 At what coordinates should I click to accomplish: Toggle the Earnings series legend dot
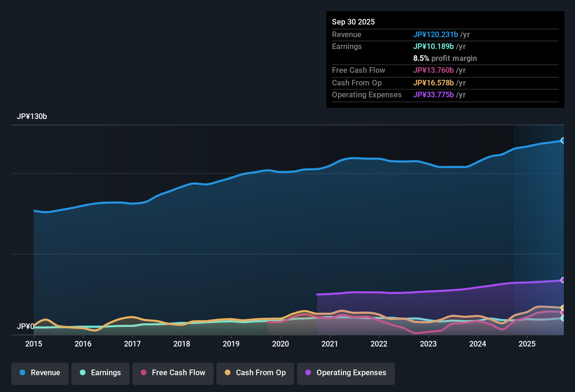click(83, 373)
